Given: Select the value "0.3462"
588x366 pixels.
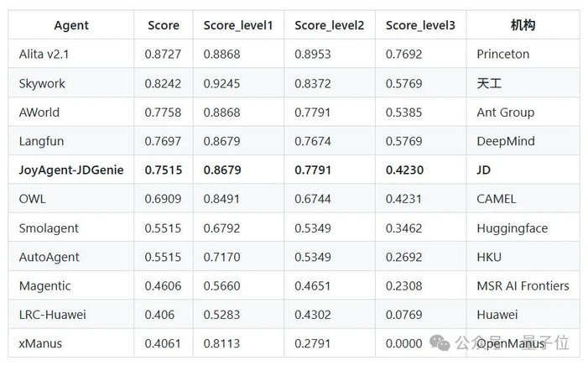Looking at the screenshot, I should 403,228.
